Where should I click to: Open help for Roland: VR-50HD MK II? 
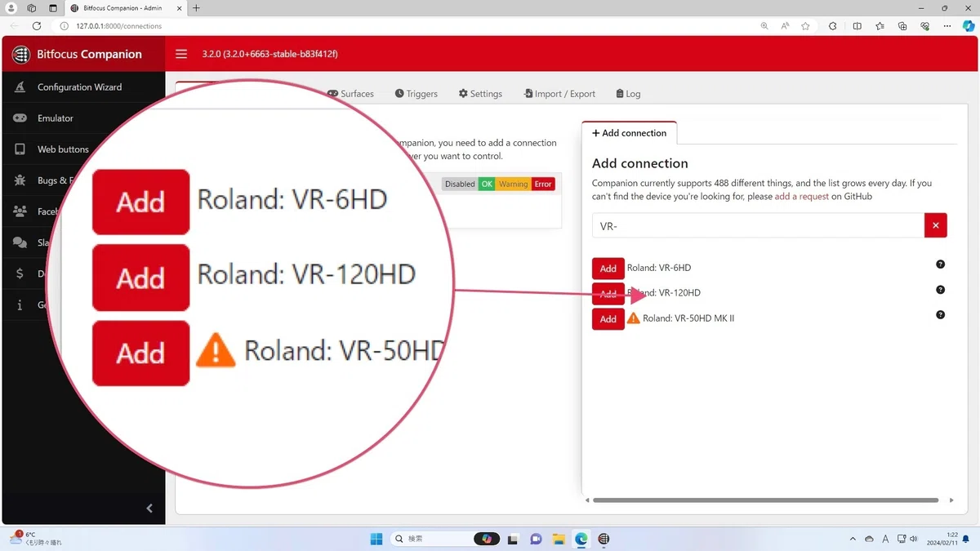point(940,315)
